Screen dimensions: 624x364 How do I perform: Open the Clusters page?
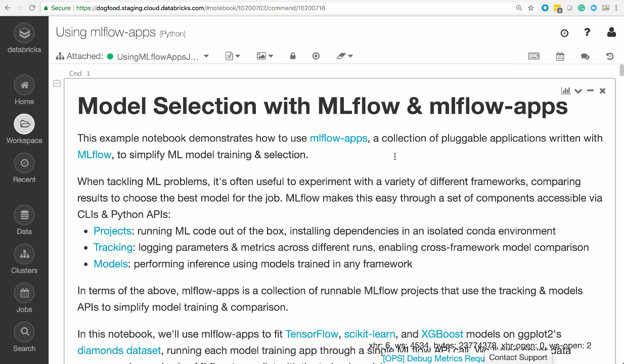[24, 259]
